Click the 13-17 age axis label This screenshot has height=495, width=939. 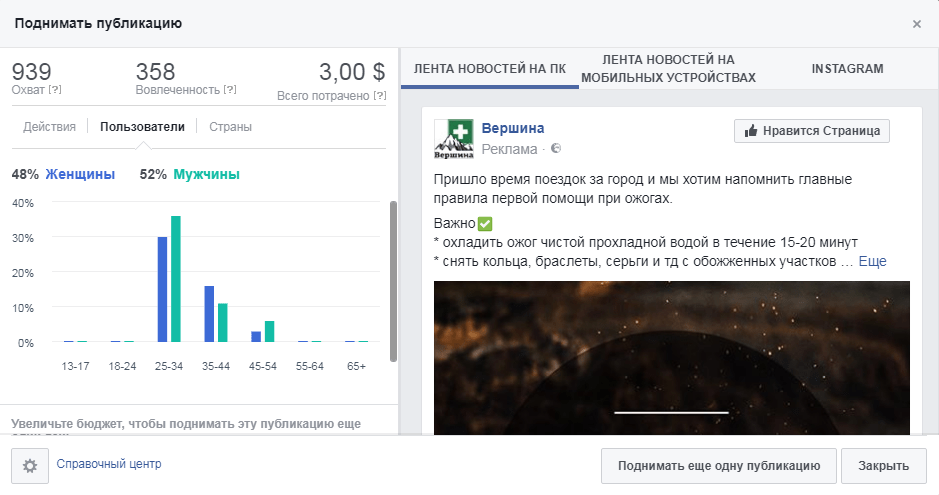pos(75,366)
